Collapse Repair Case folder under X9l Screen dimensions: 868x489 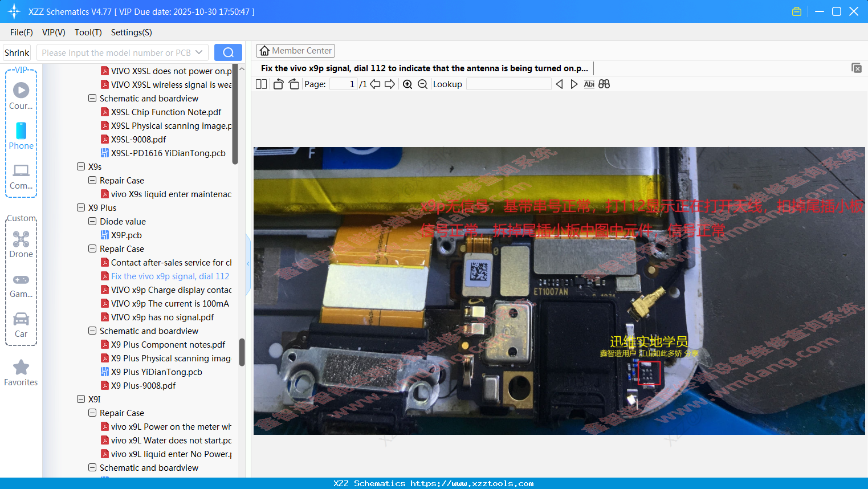coord(92,413)
